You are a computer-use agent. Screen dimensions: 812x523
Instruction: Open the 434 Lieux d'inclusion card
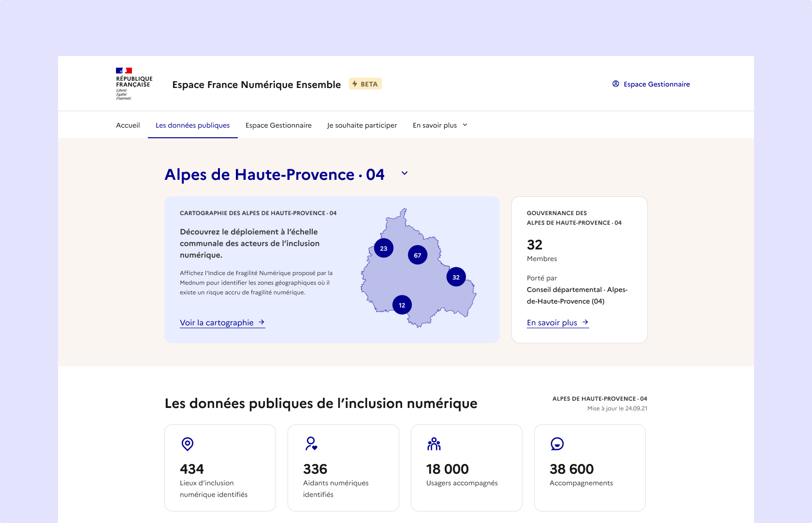coord(220,468)
